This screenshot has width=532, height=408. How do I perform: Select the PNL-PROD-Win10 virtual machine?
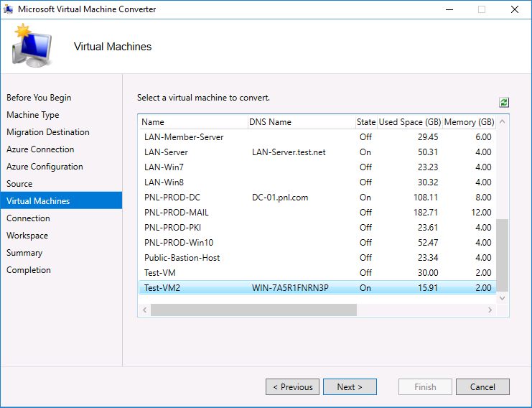pyautogui.click(x=317, y=243)
